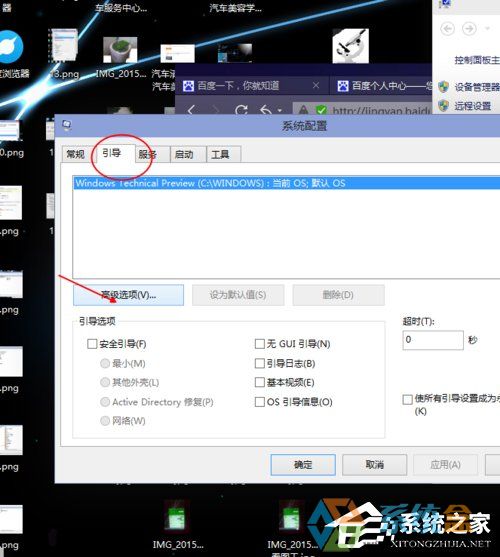Open the 汽车 document desktop thumbnail

(177, 54)
